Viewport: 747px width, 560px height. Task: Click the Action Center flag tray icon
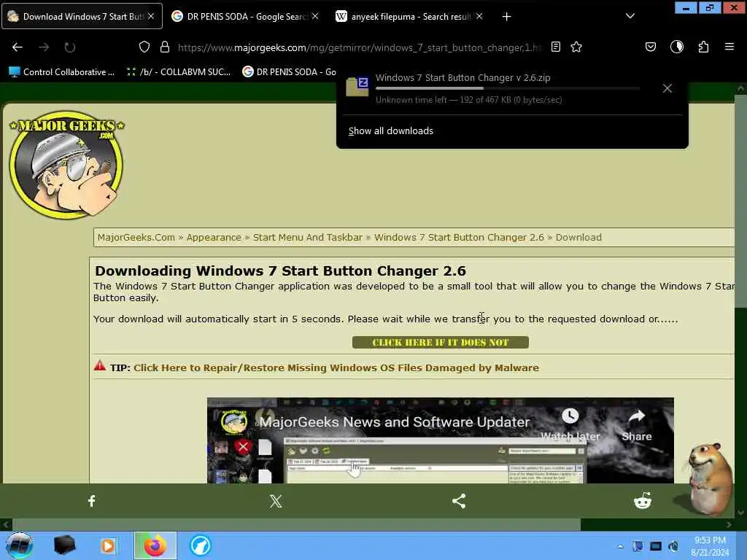click(x=638, y=546)
